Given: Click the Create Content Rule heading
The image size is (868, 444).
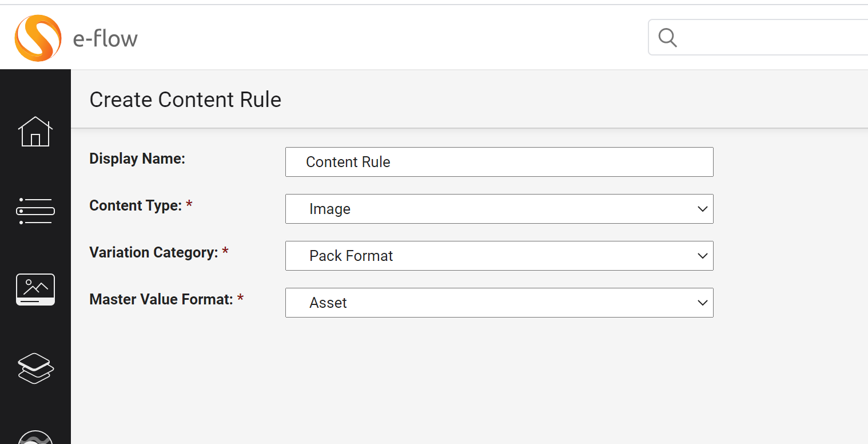Looking at the screenshot, I should pyautogui.click(x=185, y=99).
